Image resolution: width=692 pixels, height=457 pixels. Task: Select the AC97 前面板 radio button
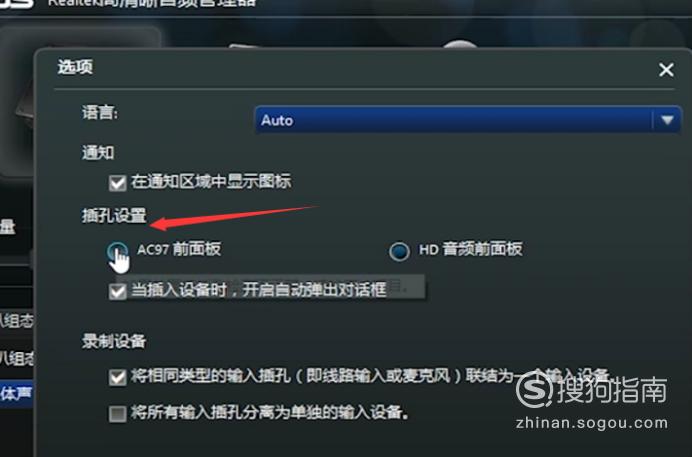(x=117, y=251)
